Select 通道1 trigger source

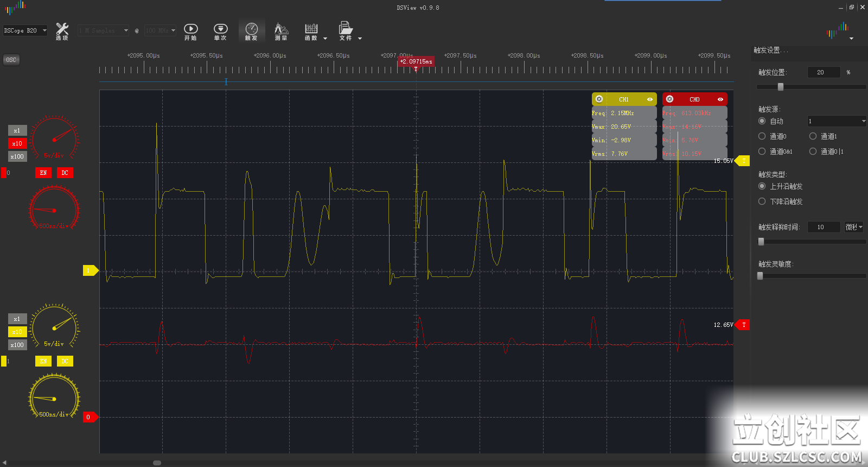coord(813,136)
